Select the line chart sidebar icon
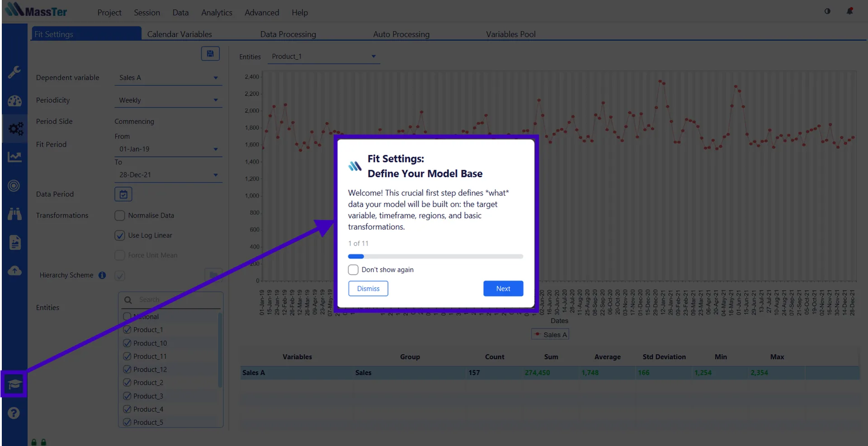 coord(14,157)
